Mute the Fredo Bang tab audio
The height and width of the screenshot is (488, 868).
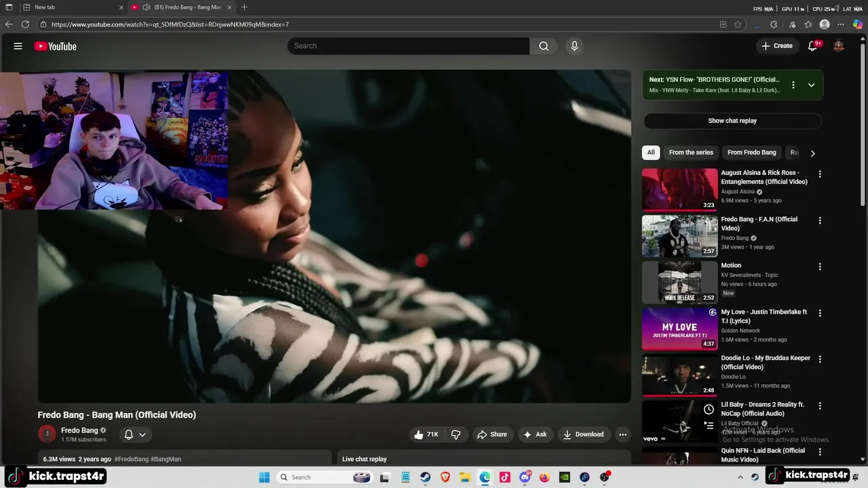pos(146,7)
